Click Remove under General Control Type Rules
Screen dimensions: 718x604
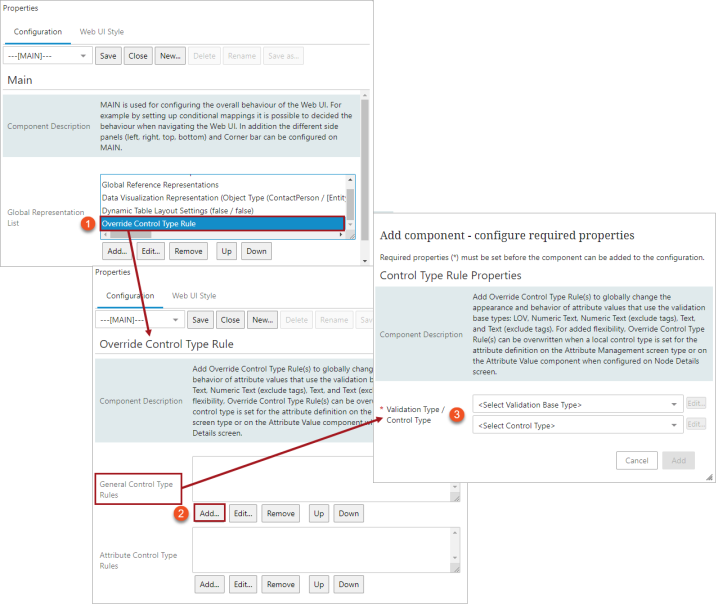281,513
